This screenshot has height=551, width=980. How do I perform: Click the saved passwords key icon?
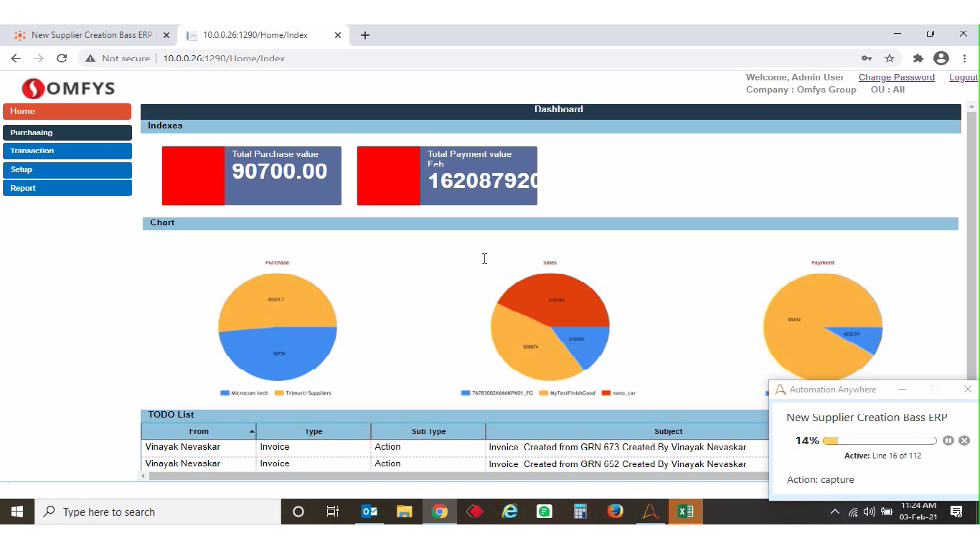pyautogui.click(x=867, y=58)
